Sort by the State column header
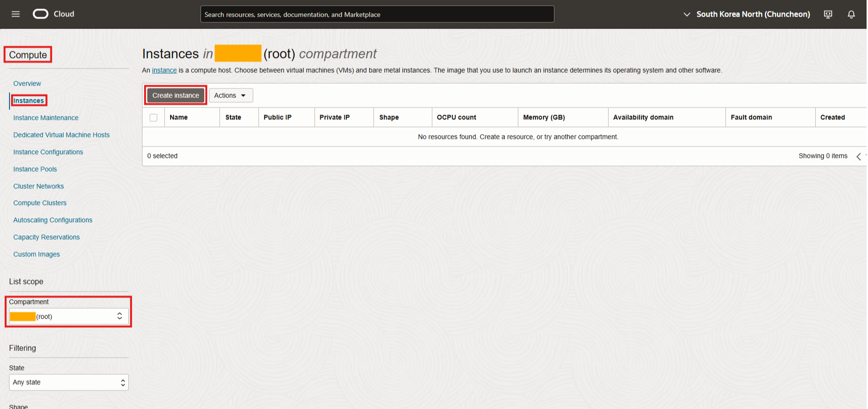This screenshot has width=868, height=409. [x=233, y=117]
